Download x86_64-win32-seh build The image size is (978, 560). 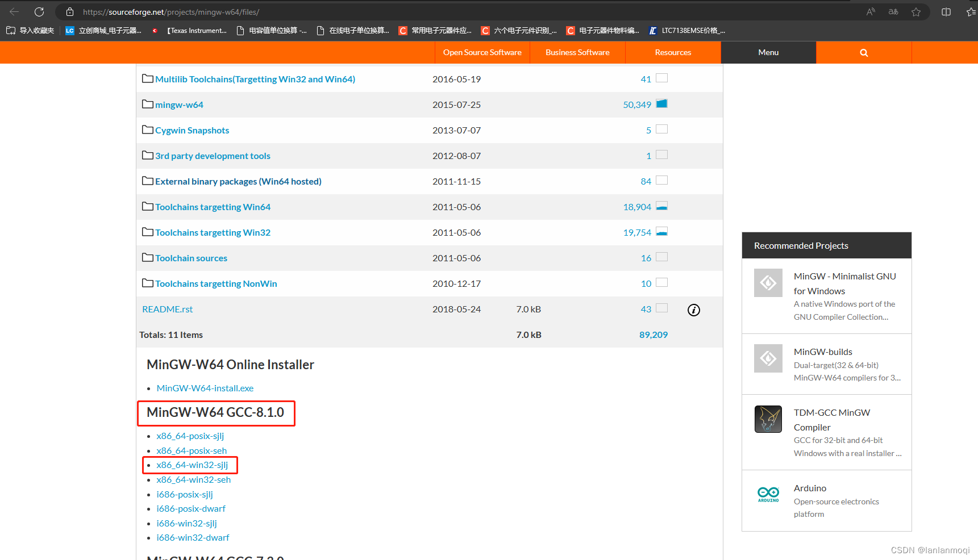pos(194,479)
